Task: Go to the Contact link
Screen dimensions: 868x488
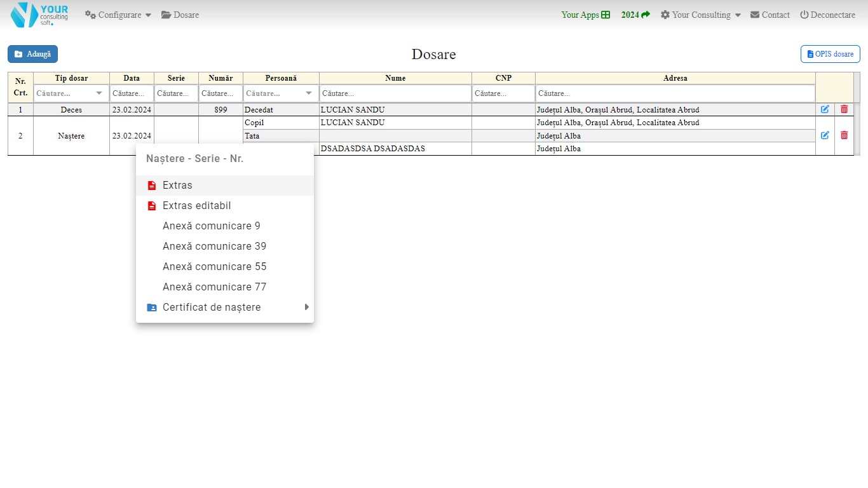Action: point(770,15)
